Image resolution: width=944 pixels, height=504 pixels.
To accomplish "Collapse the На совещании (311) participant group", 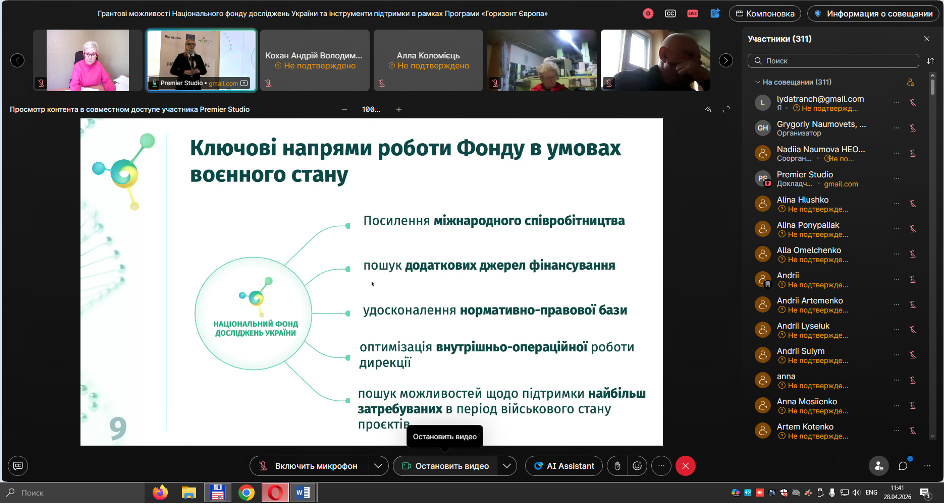I will pyautogui.click(x=757, y=82).
